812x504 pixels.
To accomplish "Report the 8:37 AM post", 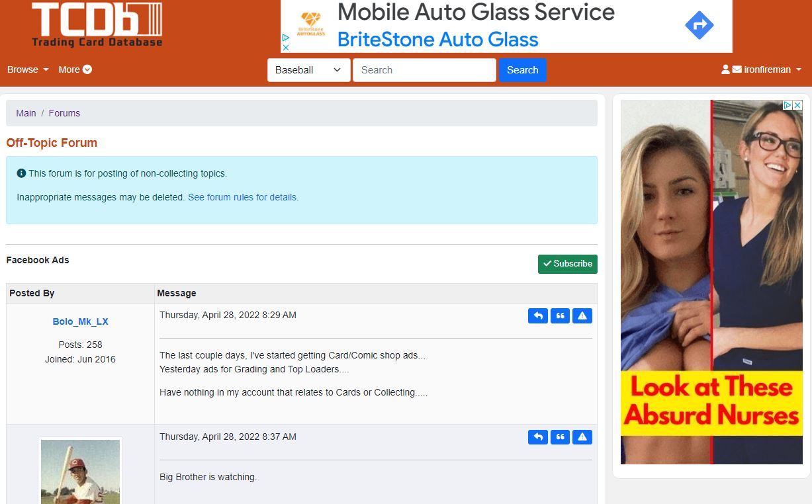I will [582, 437].
